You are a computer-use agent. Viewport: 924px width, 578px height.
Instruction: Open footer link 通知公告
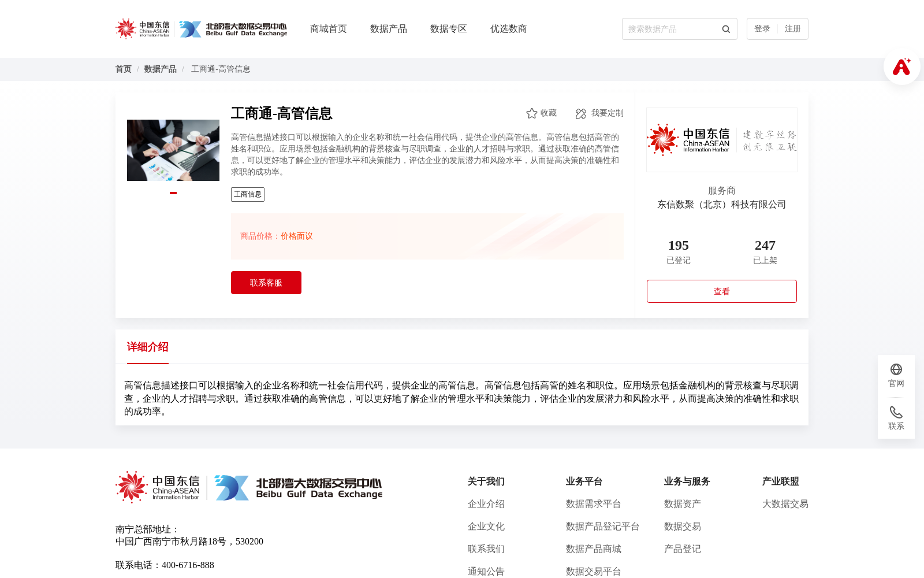[x=486, y=572]
